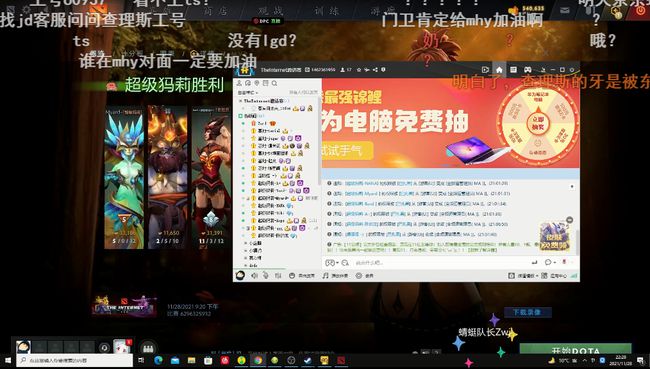Click the video playback icon in YY title bar
The width and height of the screenshot is (650, 369).
click(485, 70)
